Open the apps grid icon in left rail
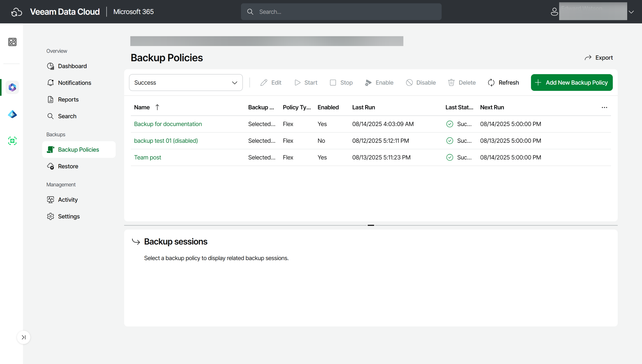Image resolution: width=642 pixels, height=364 pixels. click(12, 42)
